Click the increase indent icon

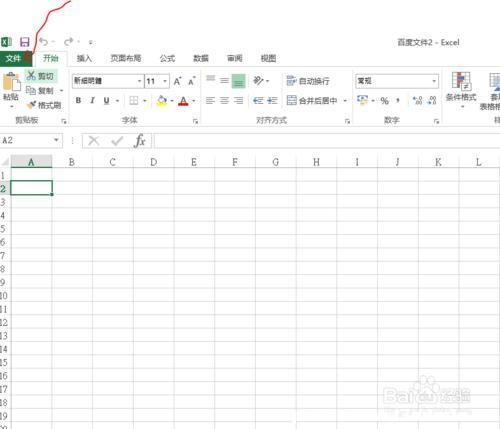coord(272,100)
